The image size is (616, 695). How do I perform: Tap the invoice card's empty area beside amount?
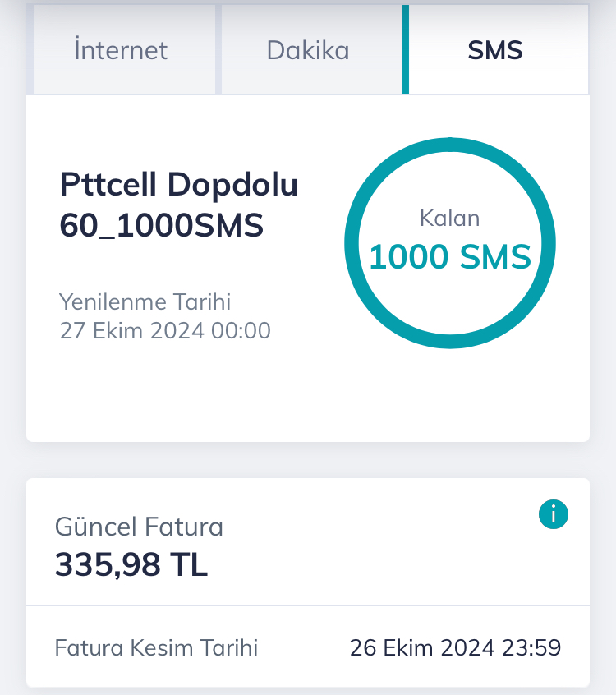click(x=377, y=563)
